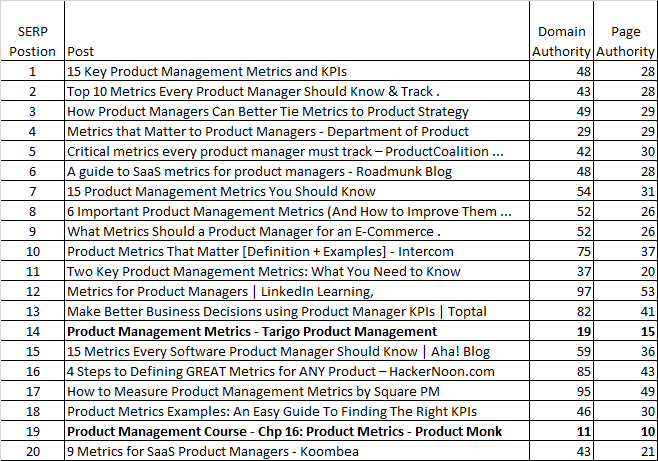Click the bold Product Monk course post
This screenshot has height=461, width=658.
tap(284, 431)
